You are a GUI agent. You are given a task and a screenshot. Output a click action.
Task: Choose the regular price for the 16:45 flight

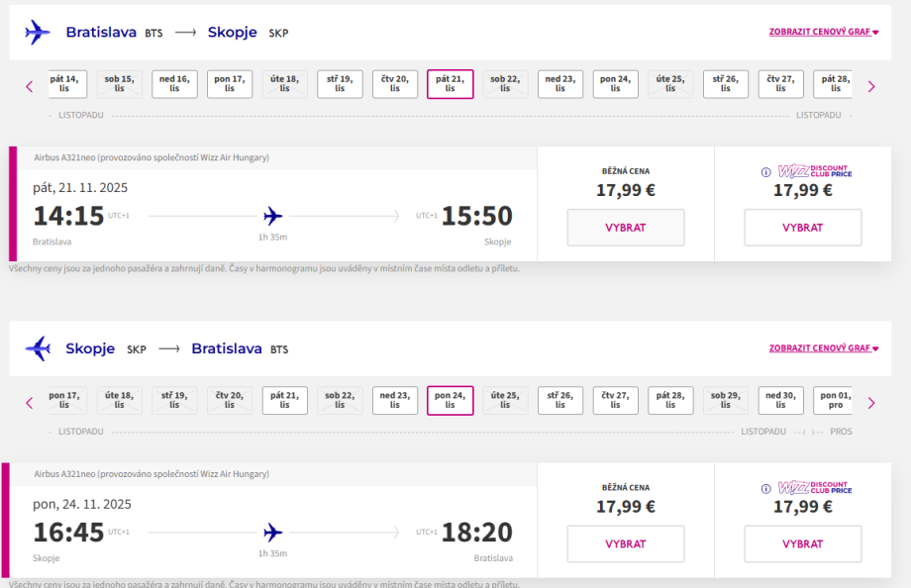point(625,543)
